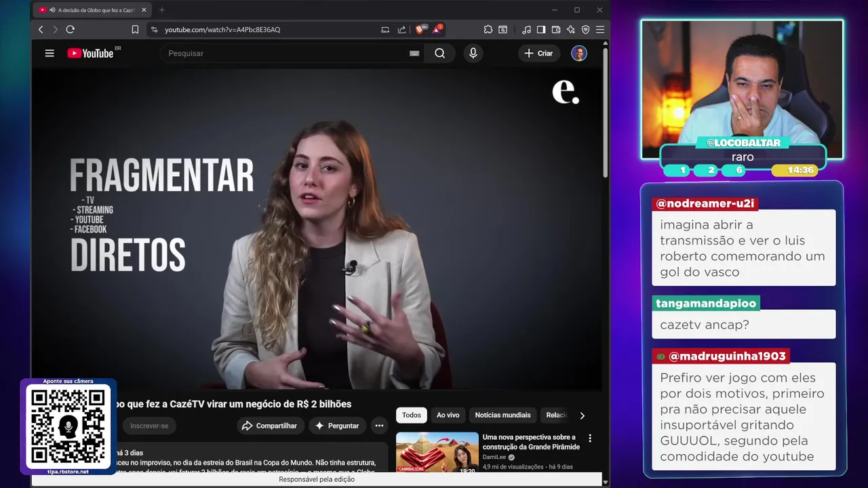Close the YouTube browser tab
The image size is (868, 488).
coord(144,10)
